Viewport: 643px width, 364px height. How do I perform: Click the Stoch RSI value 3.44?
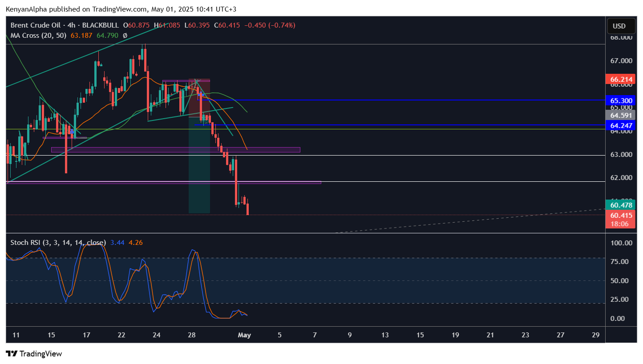(117, 242)
